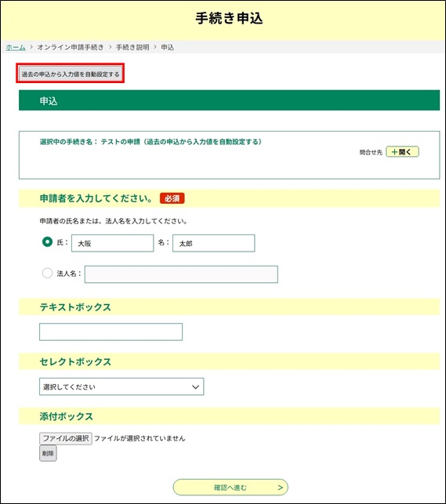446x504 pixels.
Task: Click the 過去の申込から入力値を自動設定する button
Action: point(70,74)
